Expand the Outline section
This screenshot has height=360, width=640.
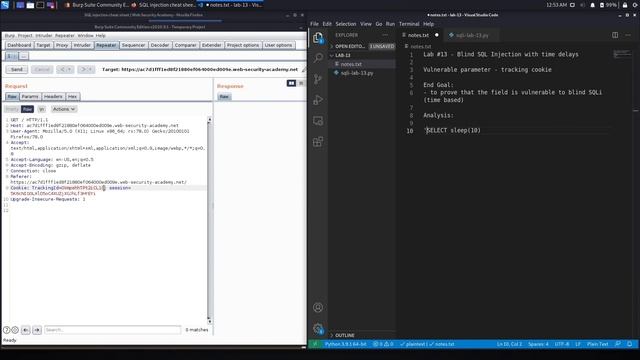pos(345,335)
